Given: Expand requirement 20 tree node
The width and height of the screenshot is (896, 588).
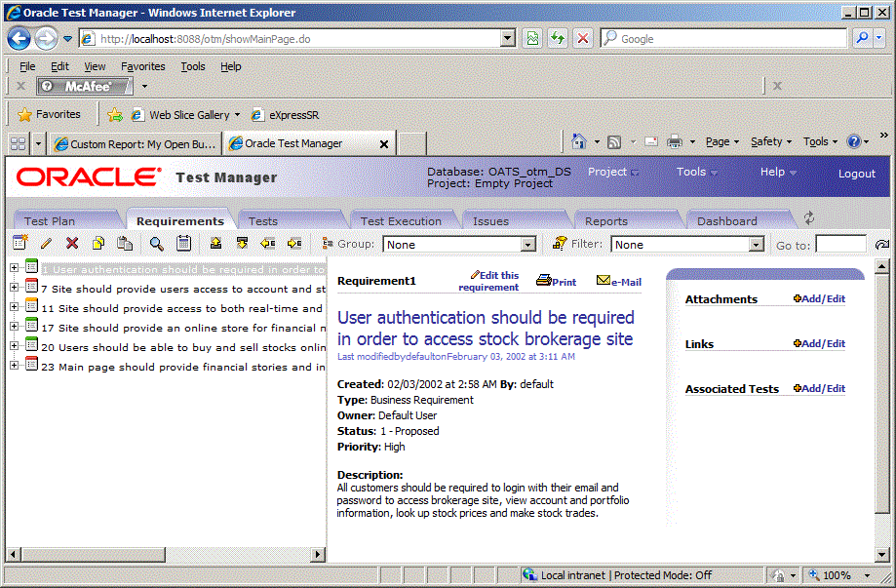Looking at the screenshot, I should click(x=15, y=346).
